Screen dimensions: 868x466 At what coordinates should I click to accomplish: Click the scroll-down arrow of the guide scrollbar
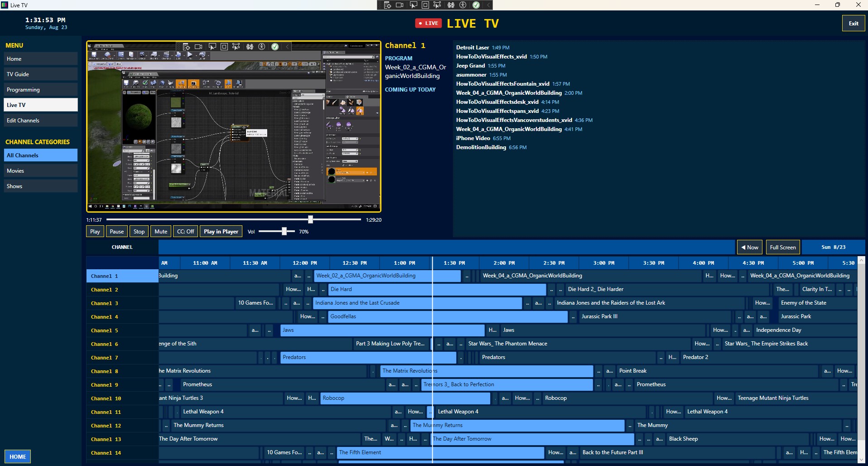pyautogui.click(x=861, y=460)
